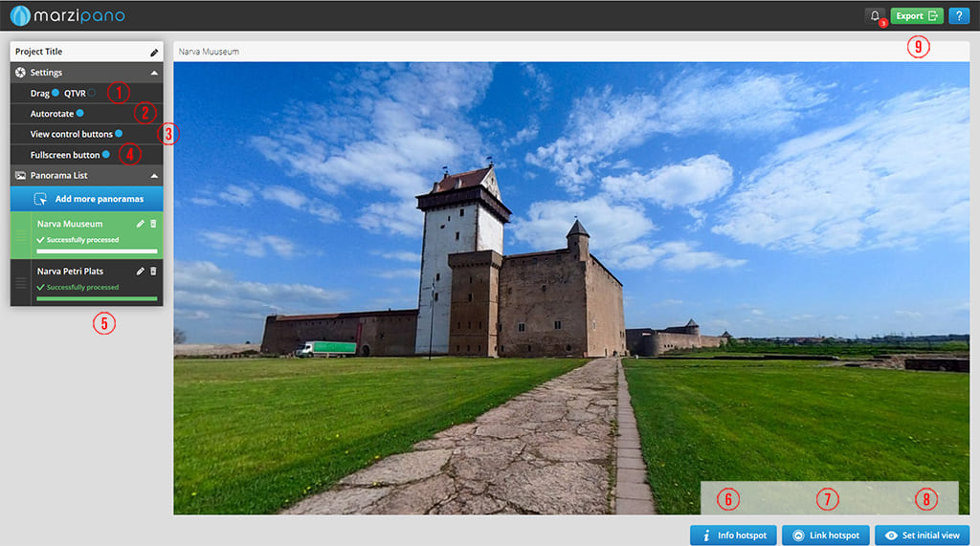Viewport: 980px width, 546px height.
Task: Click the panorama preview image
Action: [571, 288]
